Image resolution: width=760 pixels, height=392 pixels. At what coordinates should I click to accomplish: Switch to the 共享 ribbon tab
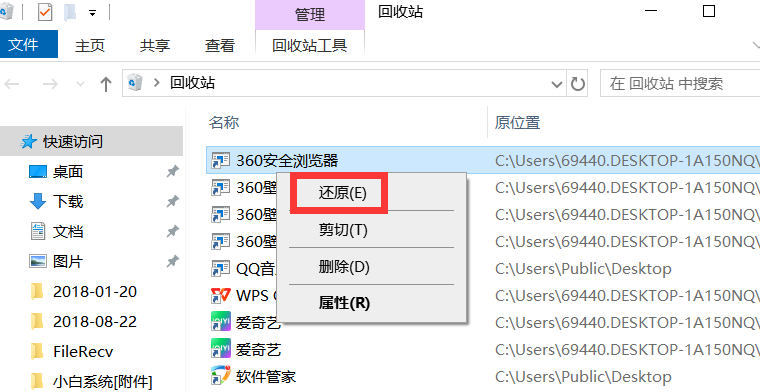[155, 46]
